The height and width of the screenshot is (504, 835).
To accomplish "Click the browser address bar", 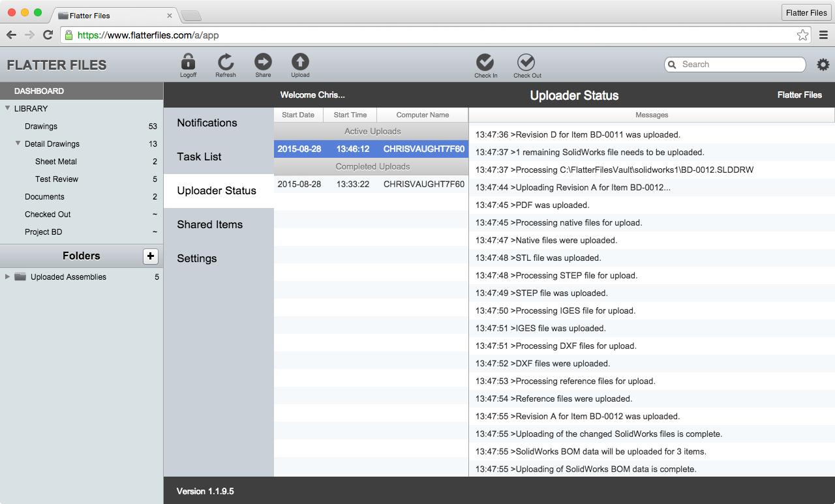I will 436,35.
